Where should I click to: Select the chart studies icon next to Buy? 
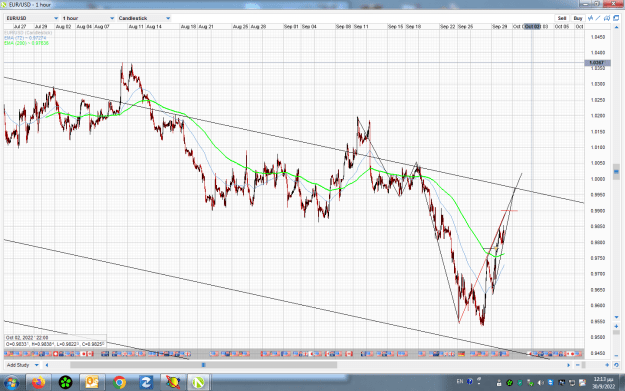[x=590, y=18]
